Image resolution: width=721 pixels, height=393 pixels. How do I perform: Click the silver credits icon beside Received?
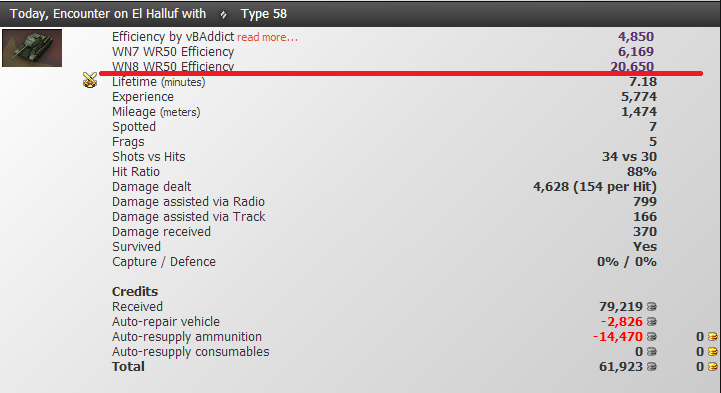pos(652,307)
